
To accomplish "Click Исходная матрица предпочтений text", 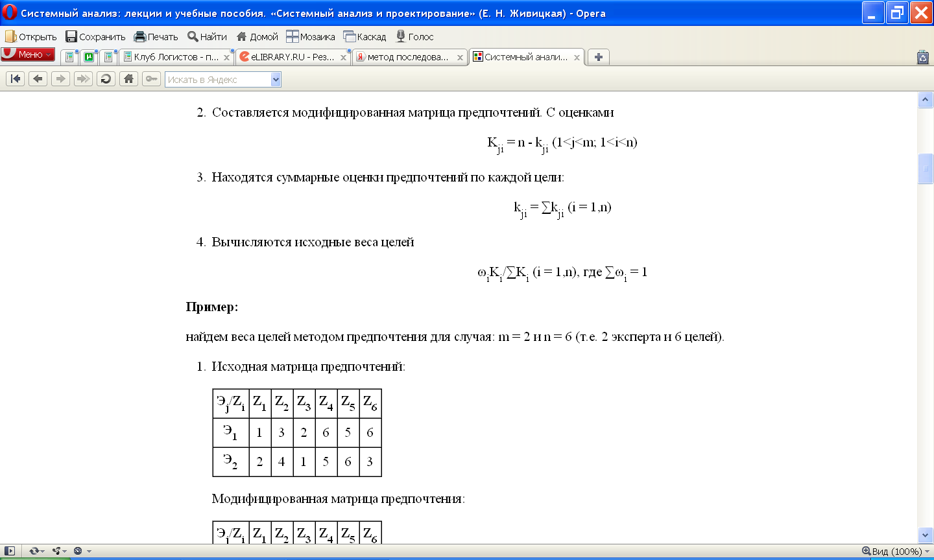I will 308,366.
